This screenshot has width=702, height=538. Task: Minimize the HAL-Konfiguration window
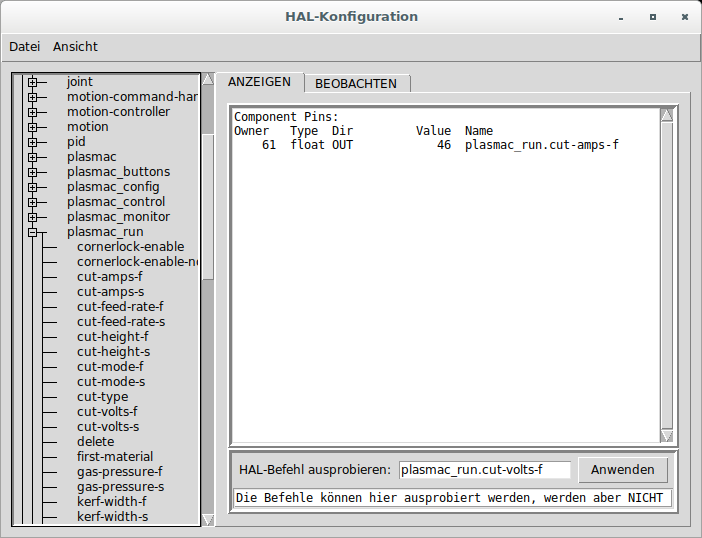pyautogui.click(x=621, y=18)
